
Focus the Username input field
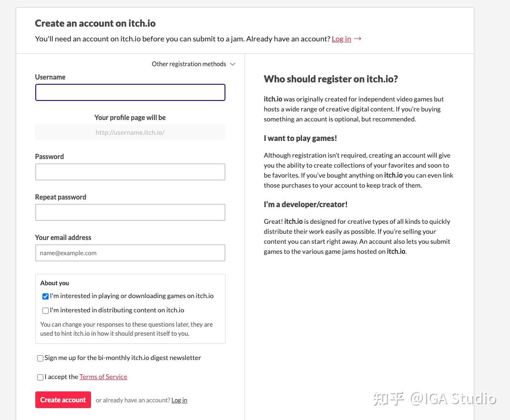point(130,92)
